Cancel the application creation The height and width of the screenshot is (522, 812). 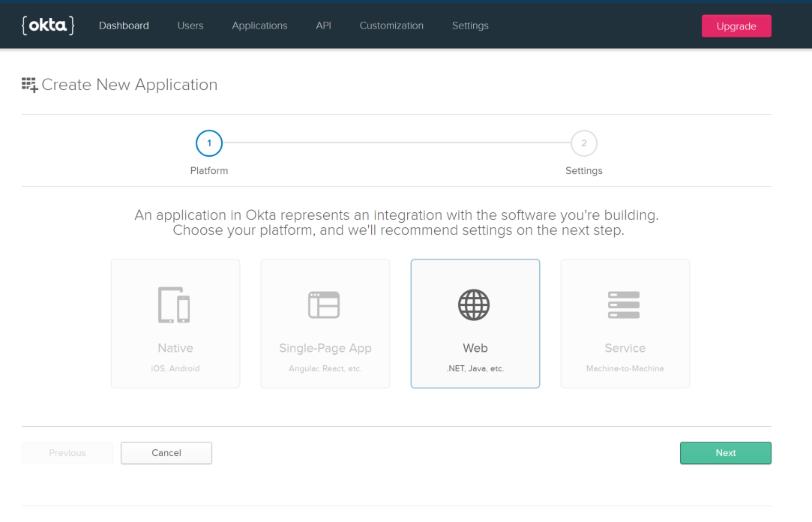coord(166,453)
